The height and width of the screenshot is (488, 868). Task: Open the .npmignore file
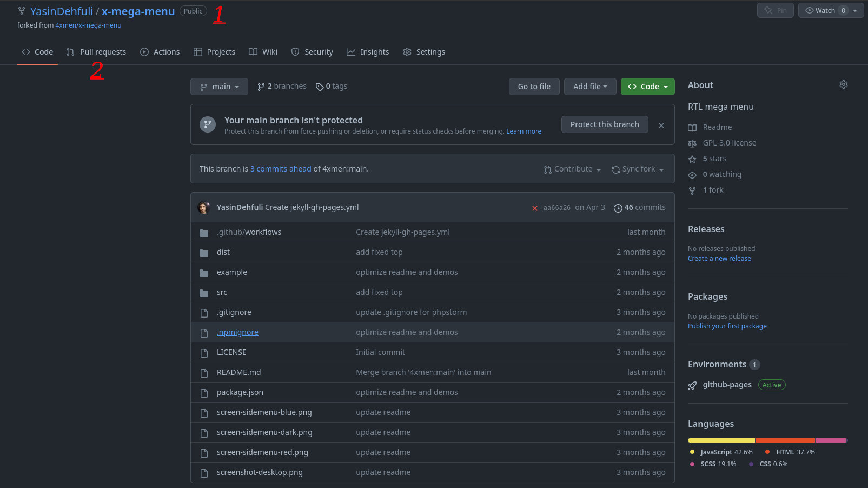click(x=237, y=332)
